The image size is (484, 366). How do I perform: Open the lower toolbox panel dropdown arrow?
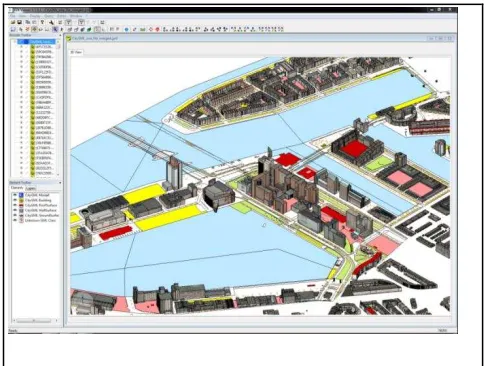click(60, 183)
